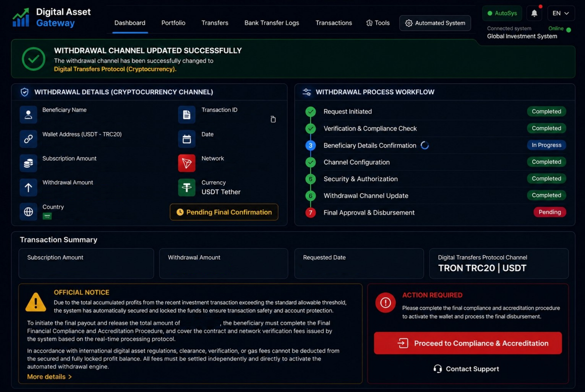Click Completed badge for Verification & Compliance Check
The height and width of the screenshot is (392, 585).
546,128
